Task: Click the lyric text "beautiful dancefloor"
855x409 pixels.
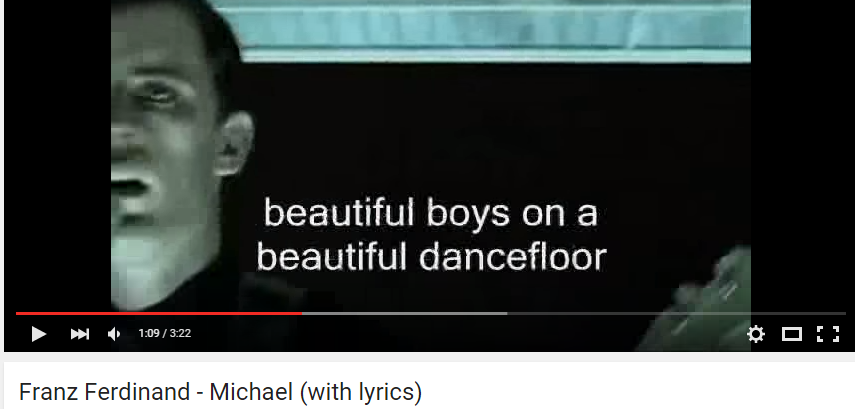Action: (431, 256)
